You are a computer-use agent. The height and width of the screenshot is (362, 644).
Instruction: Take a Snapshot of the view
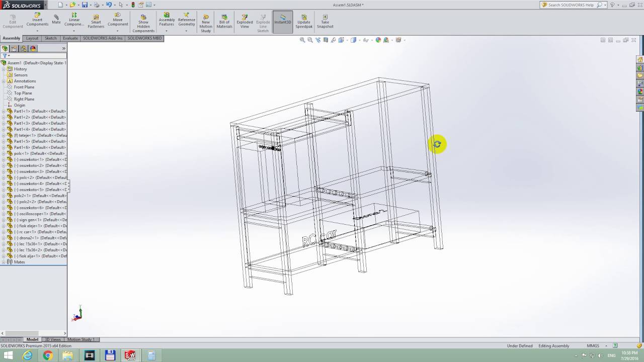[325, 21]
